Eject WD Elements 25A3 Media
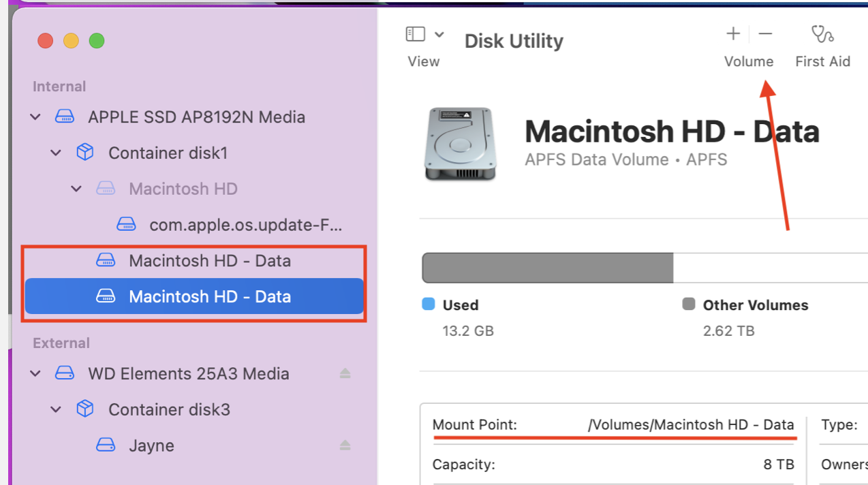This screenshot has width=868, height=485. pyautogui.click(x=345, y=373)
